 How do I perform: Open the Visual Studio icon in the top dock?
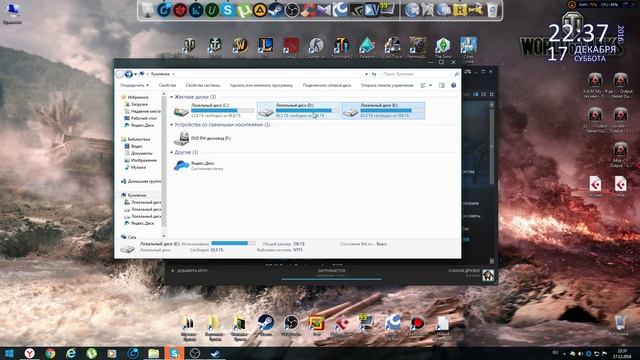pos(324,10)
